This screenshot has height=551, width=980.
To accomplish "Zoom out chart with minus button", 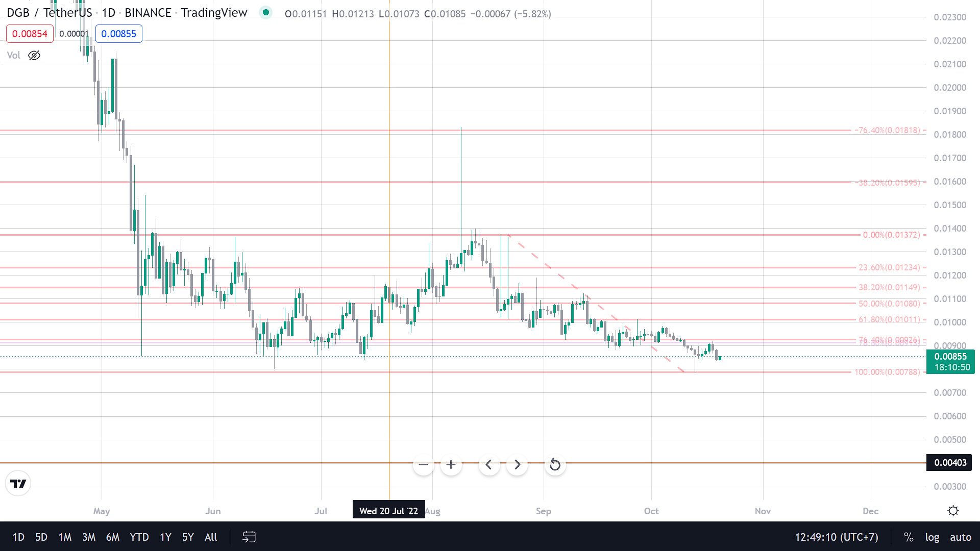I will pos(423,465).
